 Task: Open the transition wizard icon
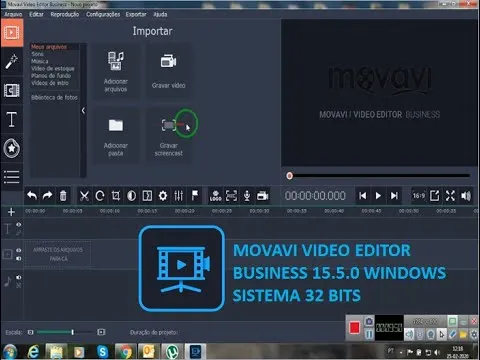[147, 196]
